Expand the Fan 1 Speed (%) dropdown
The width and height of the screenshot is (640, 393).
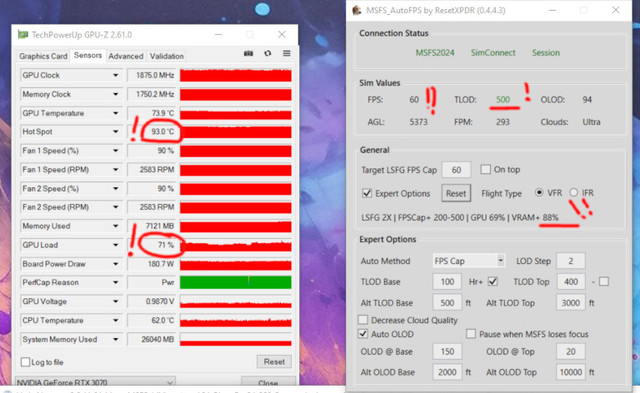click(x=116, y=151)
